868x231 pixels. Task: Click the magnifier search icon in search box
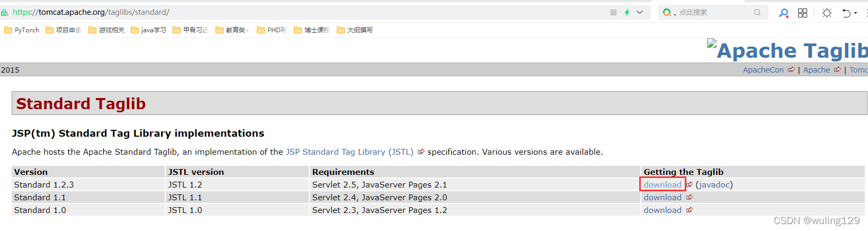757,12
